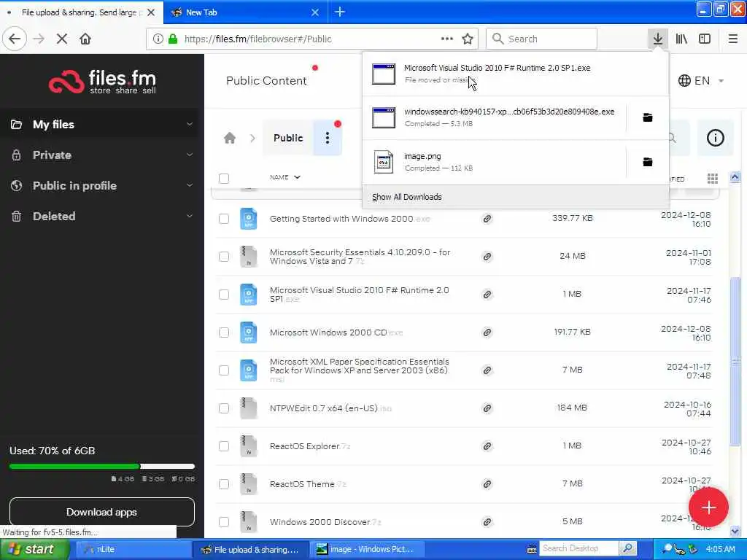Copy link icon for Microsoft Windows 2000 CD
Screen dimensions: 747x560
click(487, 332)
